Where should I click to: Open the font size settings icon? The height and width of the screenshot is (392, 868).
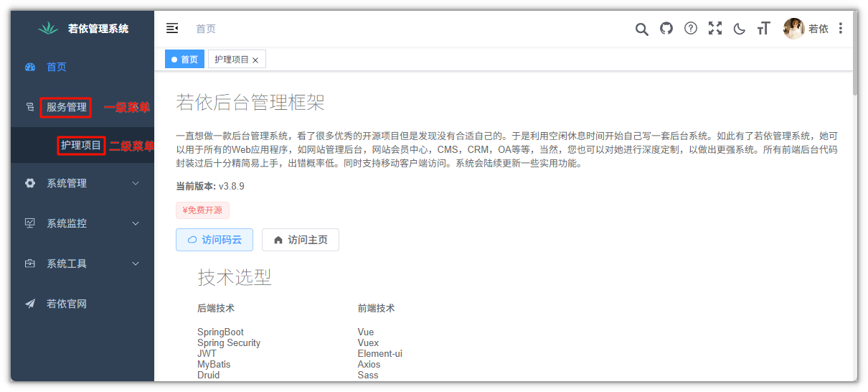pyautogui.click(x=763, y=29)
